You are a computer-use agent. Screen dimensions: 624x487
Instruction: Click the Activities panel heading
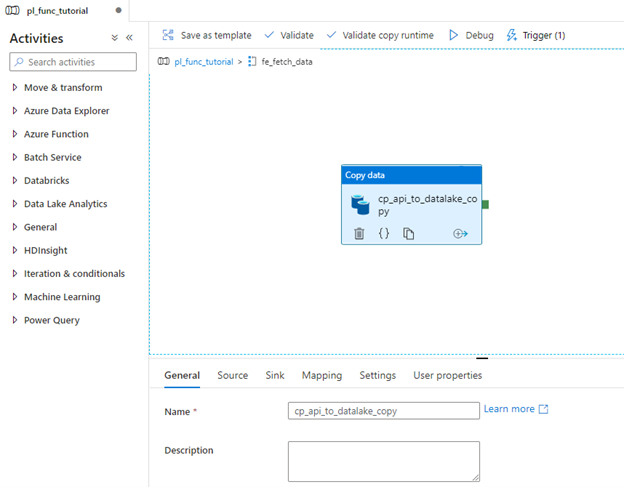coord(36,38)
